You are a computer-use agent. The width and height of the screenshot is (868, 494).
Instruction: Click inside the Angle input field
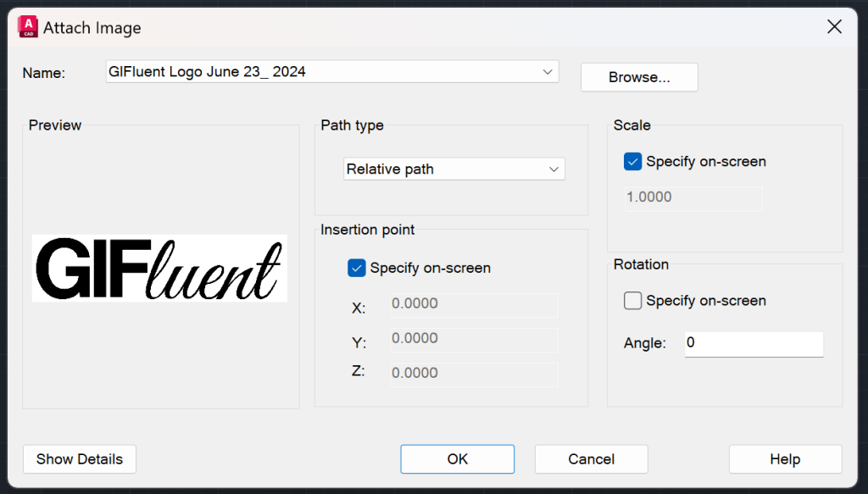coord(753,343)
